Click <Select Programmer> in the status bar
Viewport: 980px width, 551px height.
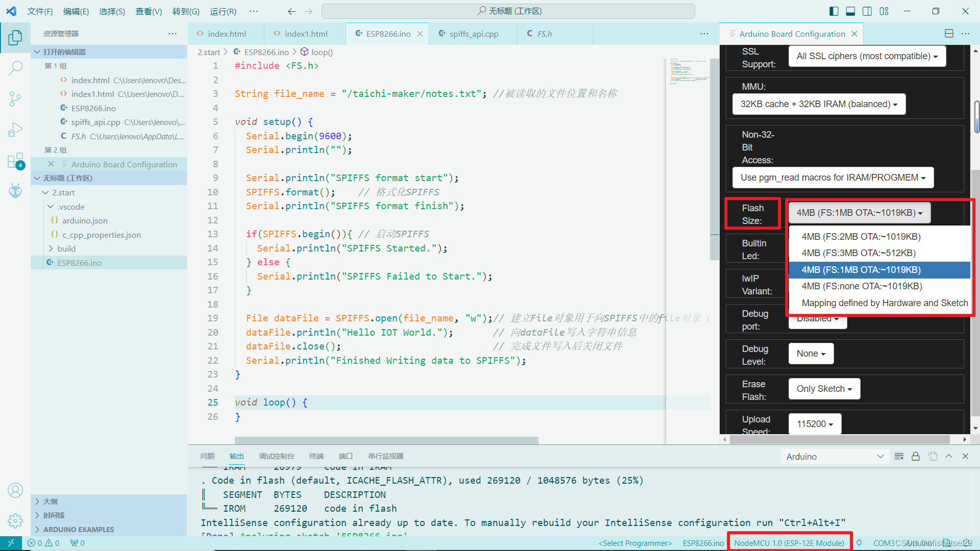(x=634, y=543)
